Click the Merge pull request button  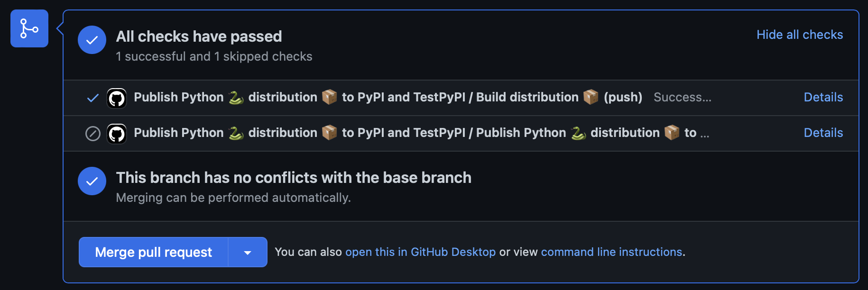(153, 252)
